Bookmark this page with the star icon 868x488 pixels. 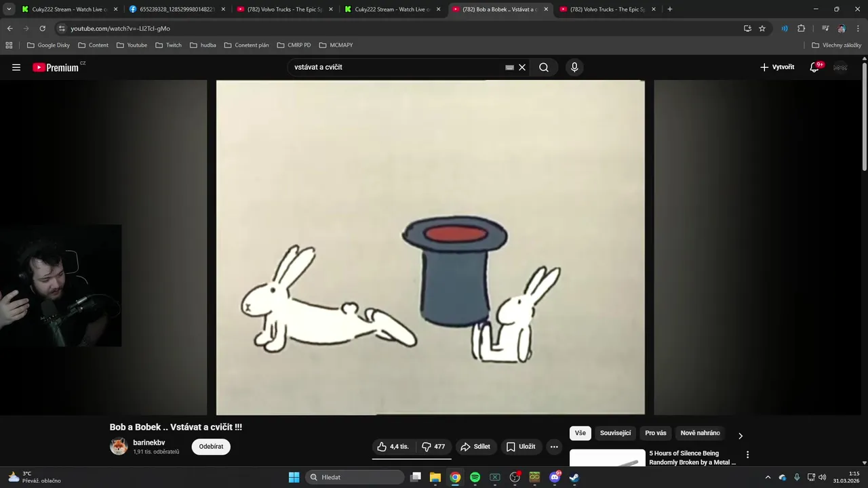click(762, 28)
